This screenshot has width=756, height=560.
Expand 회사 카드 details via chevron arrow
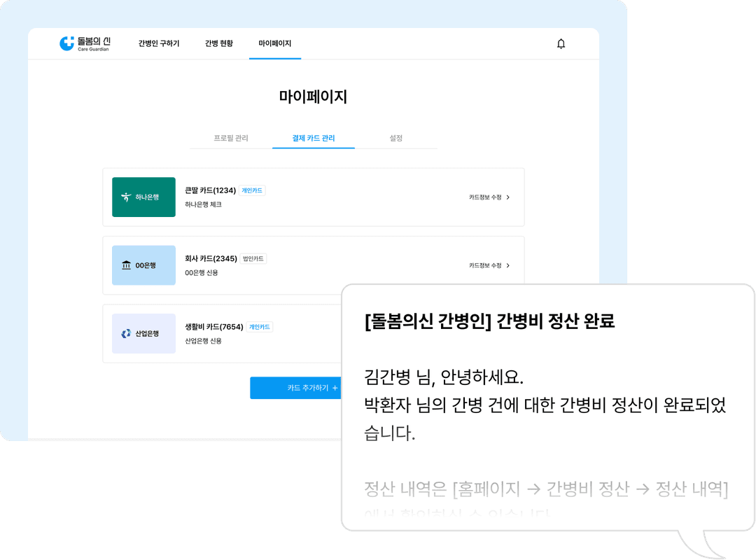[508, 266]
